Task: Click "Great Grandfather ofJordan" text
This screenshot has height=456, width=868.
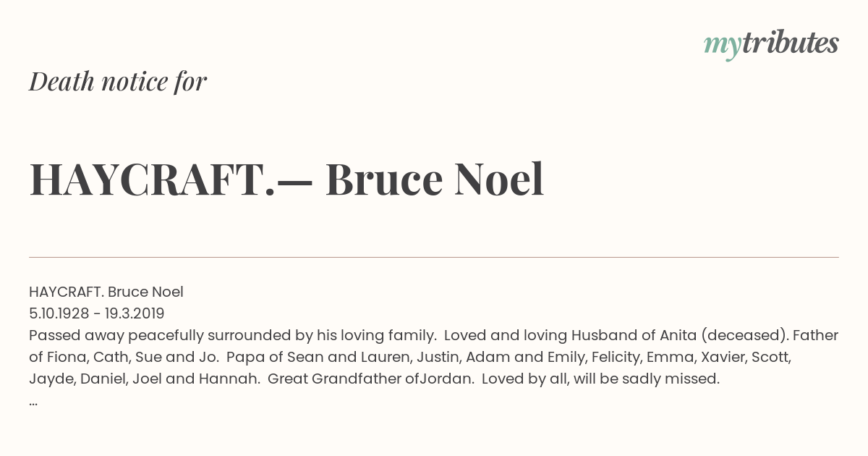Action: (371, 379)
